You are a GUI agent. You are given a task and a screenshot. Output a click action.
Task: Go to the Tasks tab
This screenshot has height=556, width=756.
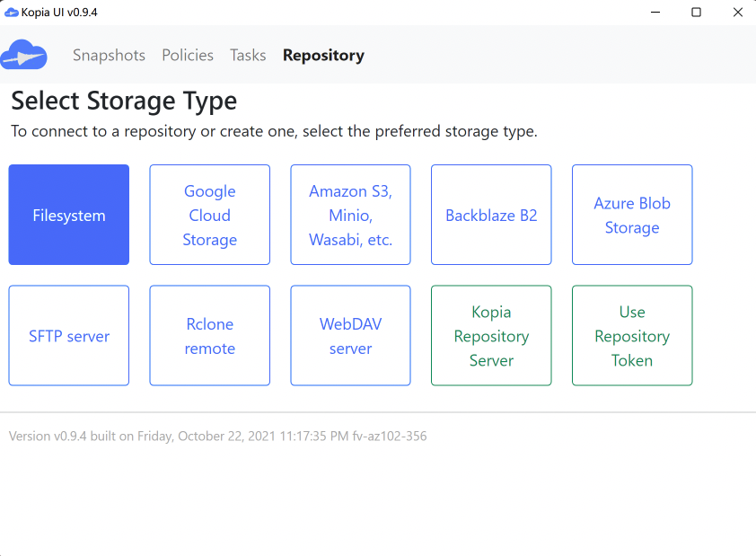point(248,56)
